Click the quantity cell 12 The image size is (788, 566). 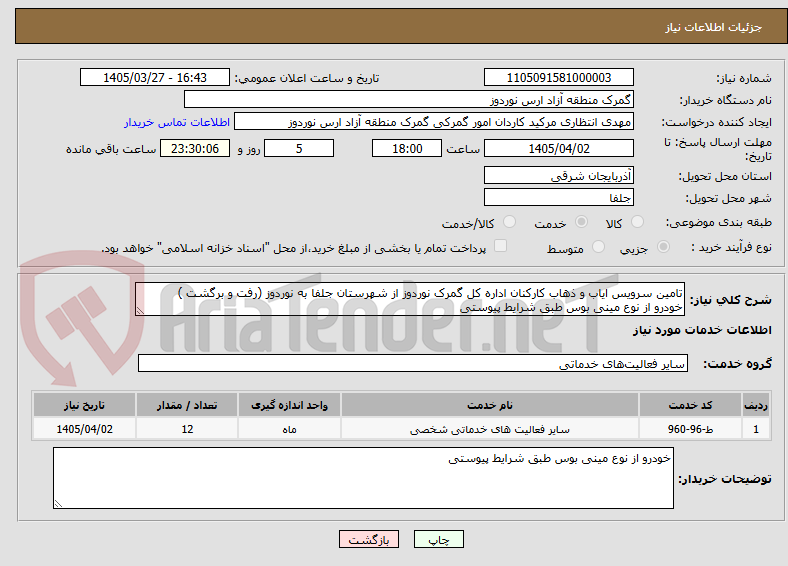187,429
